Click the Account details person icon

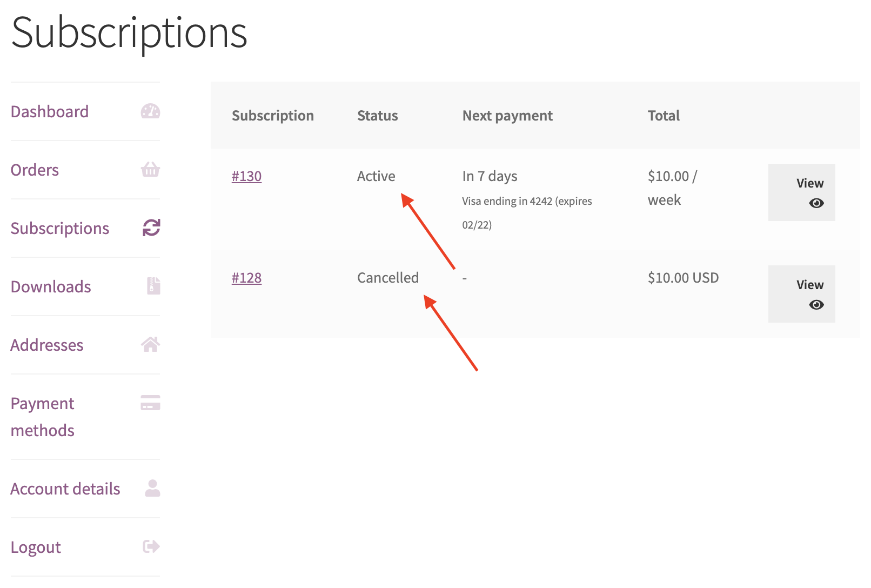(x=152, y=488)
